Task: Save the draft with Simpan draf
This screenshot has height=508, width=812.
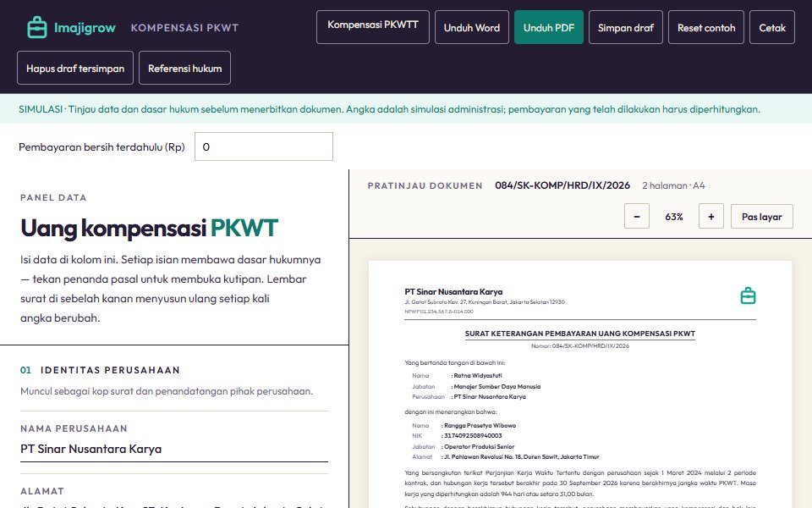Action: tap(626, 27)
